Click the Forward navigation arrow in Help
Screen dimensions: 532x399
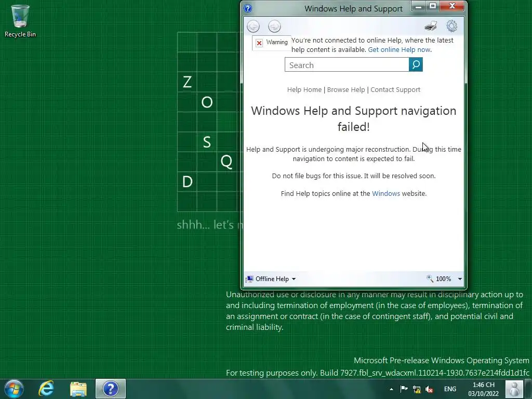(x=274, y=26)
